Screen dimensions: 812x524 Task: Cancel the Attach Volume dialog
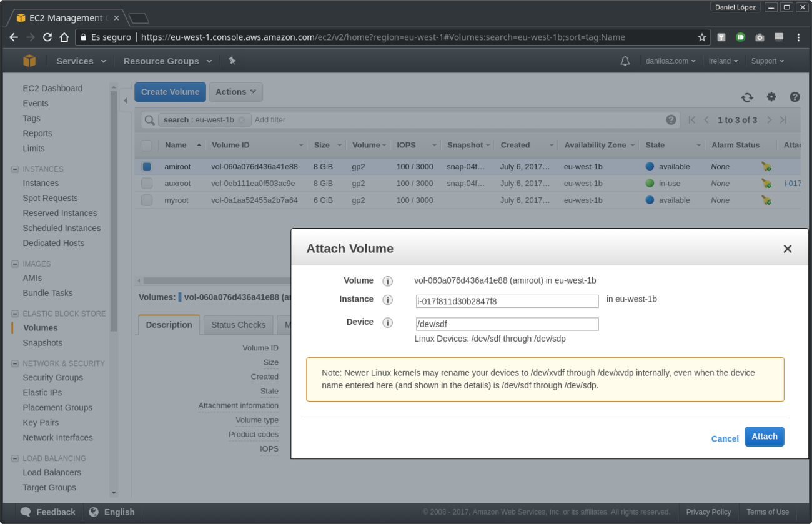coord(725,438)
